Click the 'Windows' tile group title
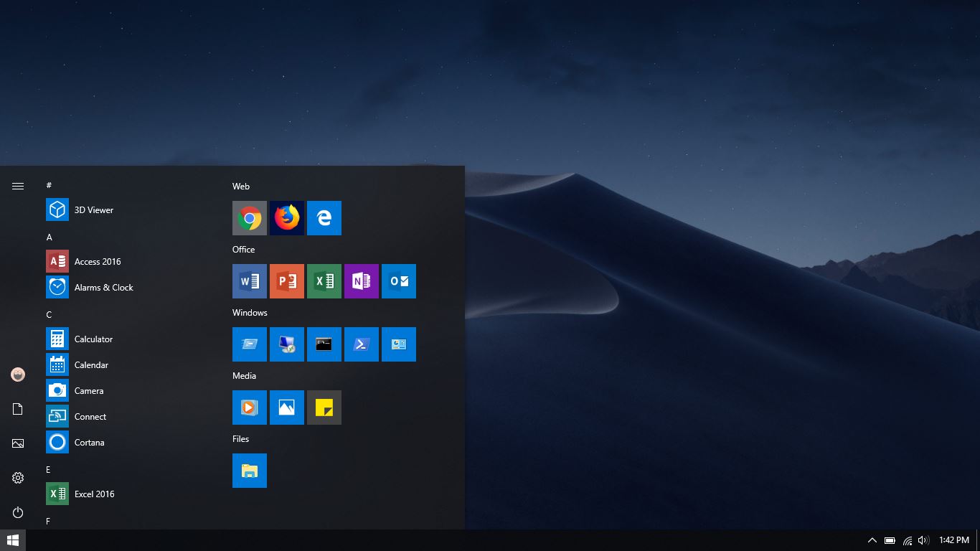Image resolution: width=980 pixels, height=551 pixels. pyautogui.click(x=250, y=313)
